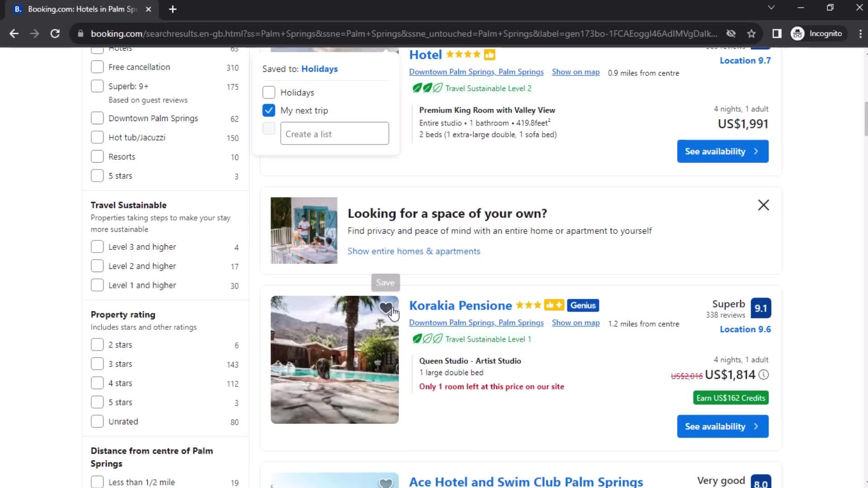This screenshot has height=488, width=868.
Task: Click the Genius badge on Korakia Pensione
Action: point(583,305)
